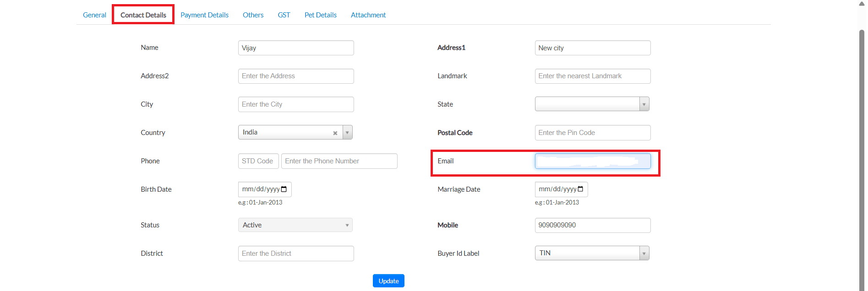The height and width of the screenshot is (291, 868).
Task: Click the Others tab link
Action: (x=253, y=15)
